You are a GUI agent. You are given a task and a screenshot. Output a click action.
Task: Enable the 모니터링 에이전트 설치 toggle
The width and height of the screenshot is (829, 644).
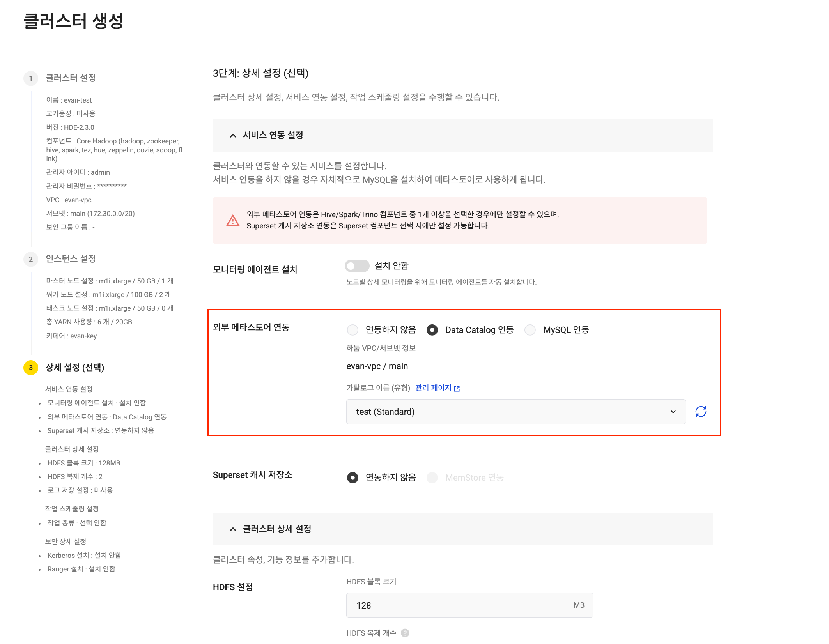(357, 265)
